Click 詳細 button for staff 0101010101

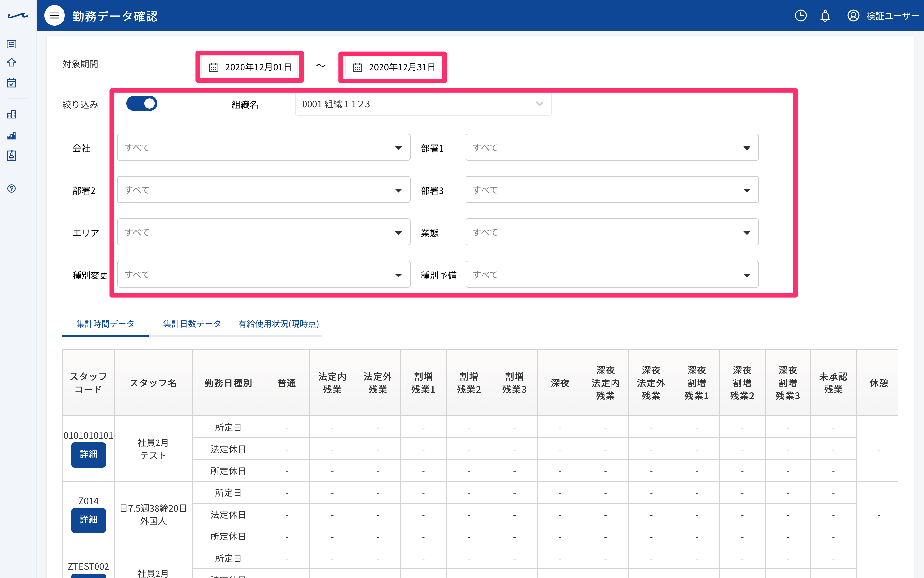(x=89, y=454)
